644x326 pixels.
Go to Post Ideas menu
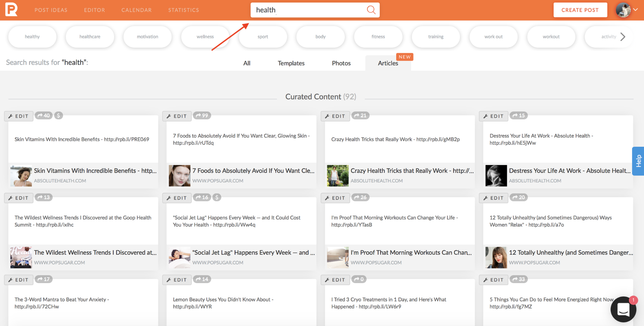[x=51, y=10]
